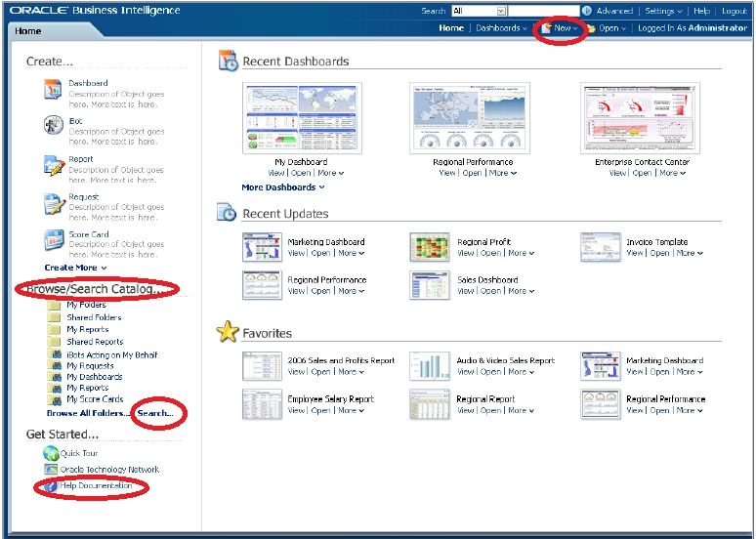This screenshot has width=756, height=539.
Task: Open the Regional Performance dashboard thumbnail
Action: pyautogui.click(x=473, y=117)
